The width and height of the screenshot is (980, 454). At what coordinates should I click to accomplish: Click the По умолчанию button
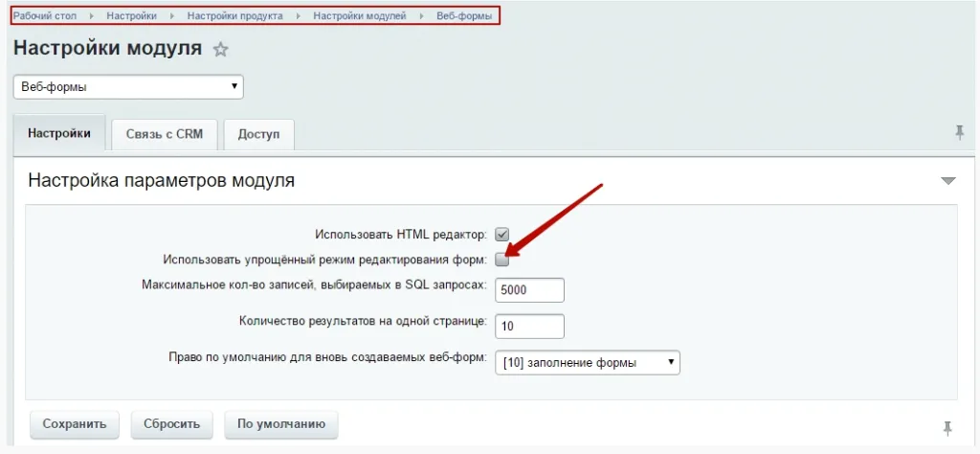point(281,423)
